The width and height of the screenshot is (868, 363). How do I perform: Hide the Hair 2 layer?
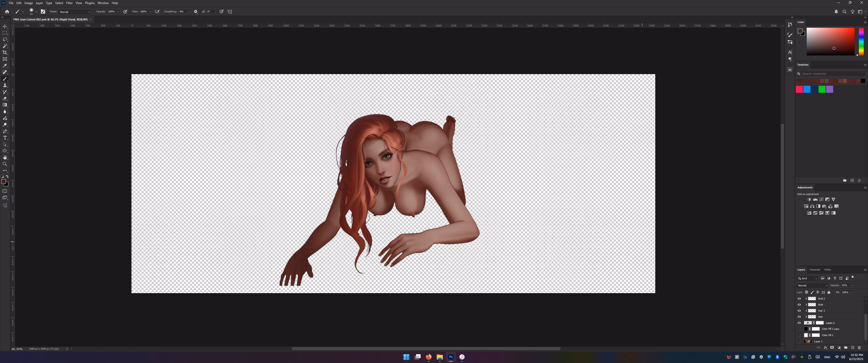[799, 311]
